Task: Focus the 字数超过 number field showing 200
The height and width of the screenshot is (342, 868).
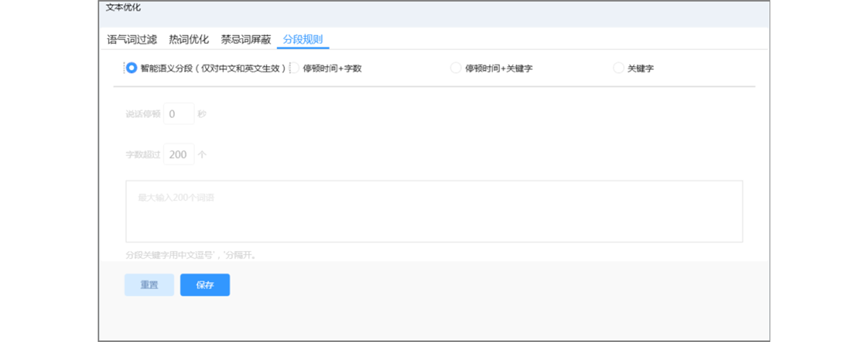Action: [178, 154]
